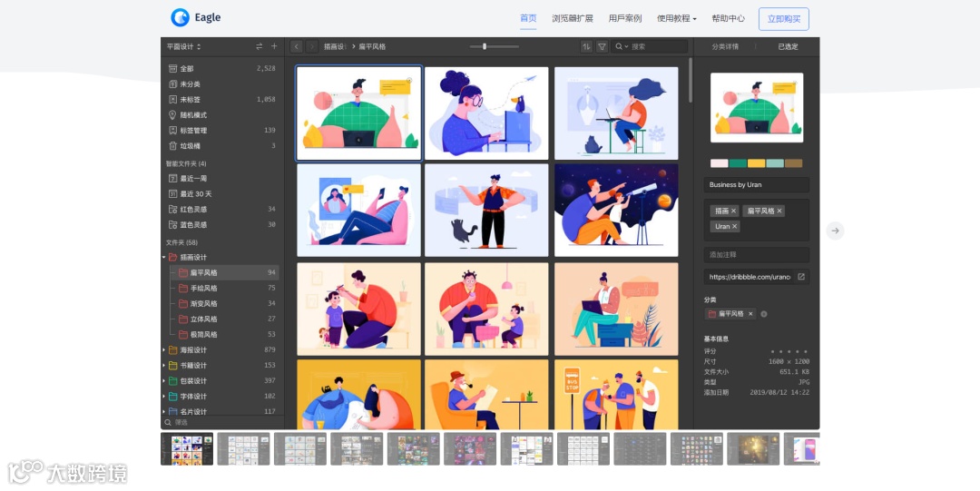Select the second screenshot in carousel strip
The height and width of the screenshot is (491, 980).
point(243,448)
